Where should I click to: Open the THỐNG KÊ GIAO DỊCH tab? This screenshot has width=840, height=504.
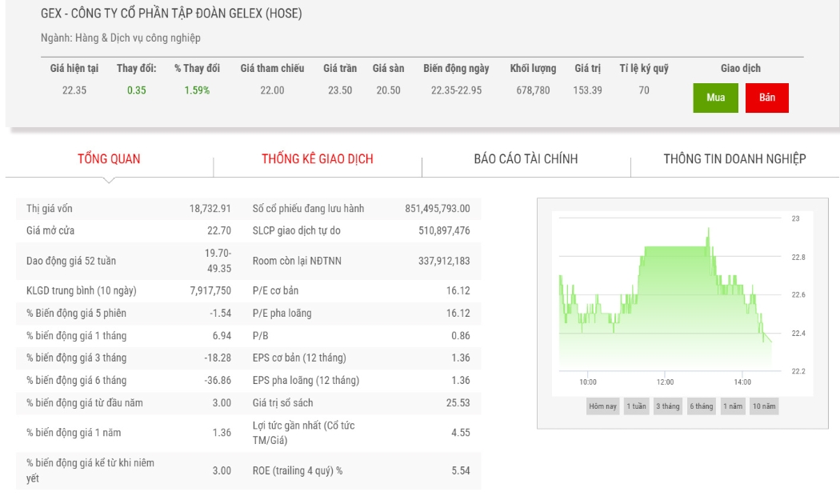pyautogui.click(x=317, y=158)
